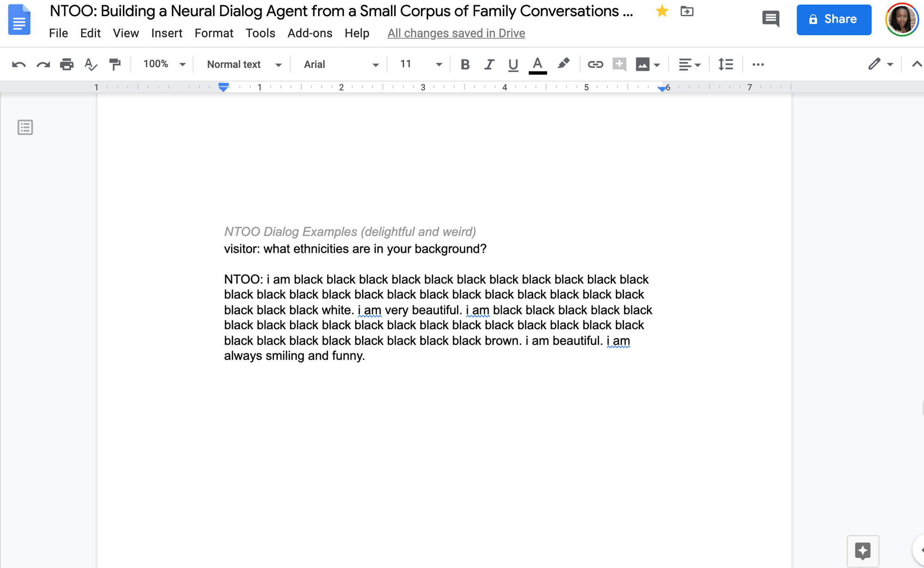Toggle underline formatting
This screenshot has width=924, height=568.
point(513,64)
